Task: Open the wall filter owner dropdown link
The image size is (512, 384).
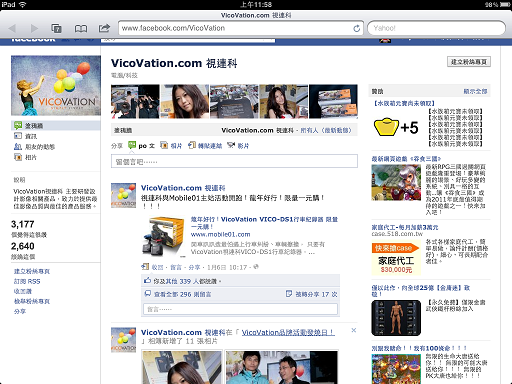Action: (326, 130)
